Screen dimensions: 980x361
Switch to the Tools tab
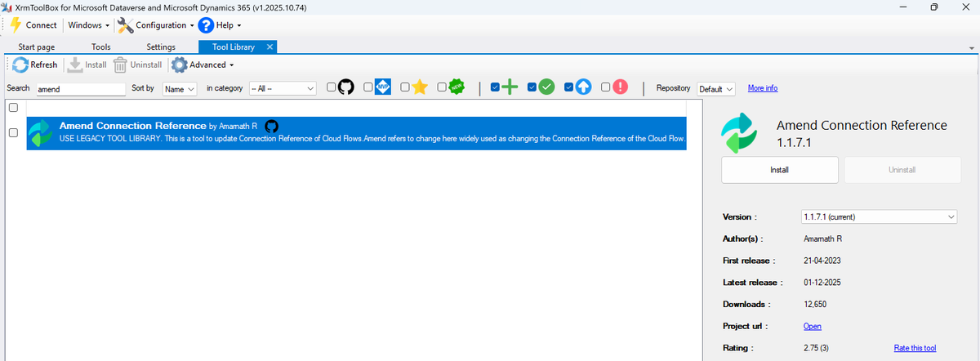point(101,47)
